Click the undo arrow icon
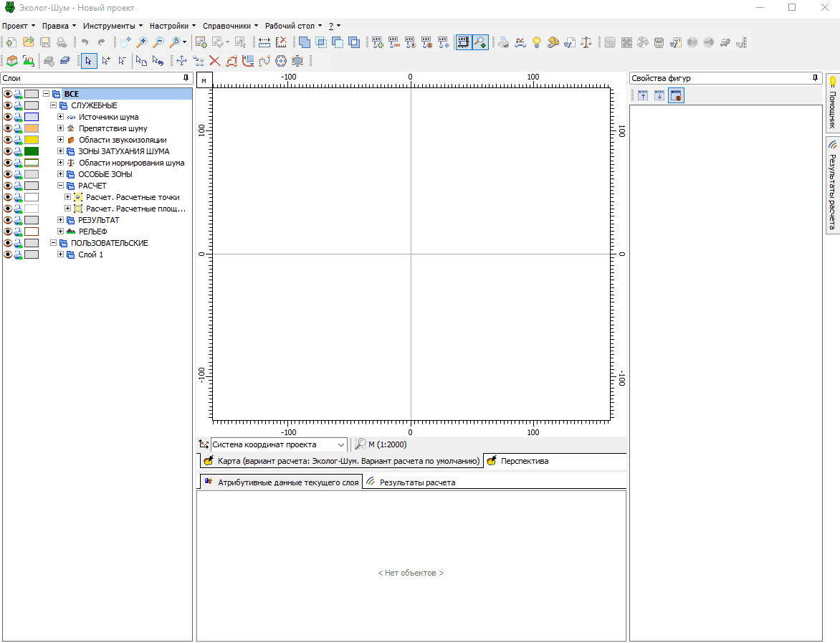Viewport: 840px width, 643px height. (x=85, y=42)
